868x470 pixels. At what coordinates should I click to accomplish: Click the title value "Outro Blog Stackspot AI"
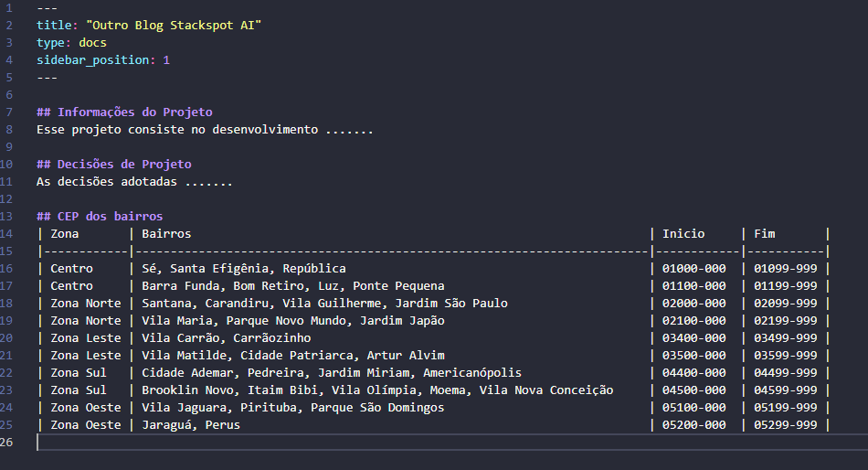(174, 26)
